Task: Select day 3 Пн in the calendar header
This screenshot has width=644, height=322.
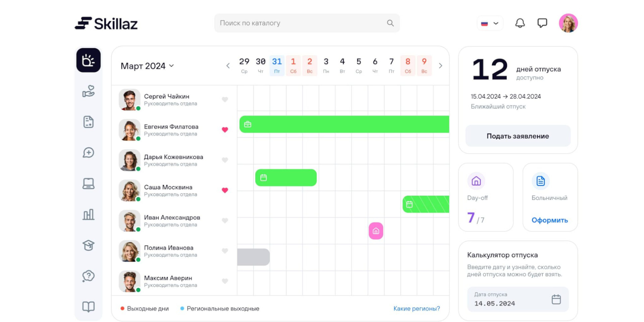Action: point(326,65)
